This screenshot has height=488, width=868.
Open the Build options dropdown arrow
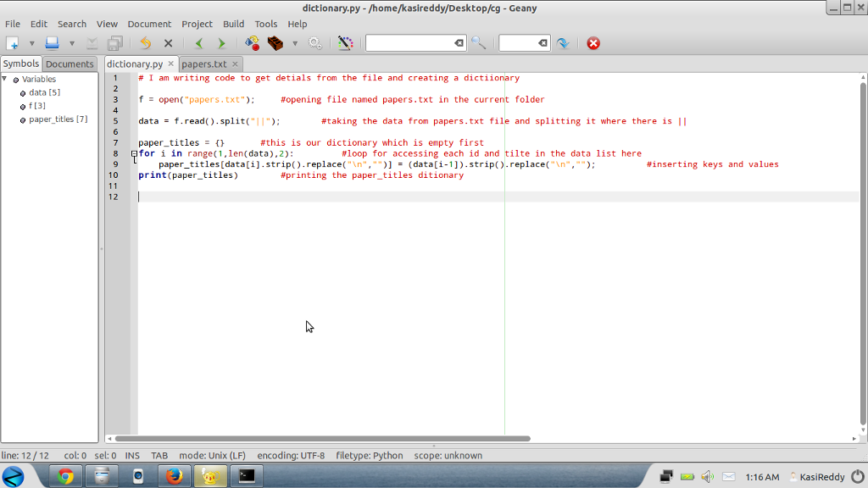(294, 43)
